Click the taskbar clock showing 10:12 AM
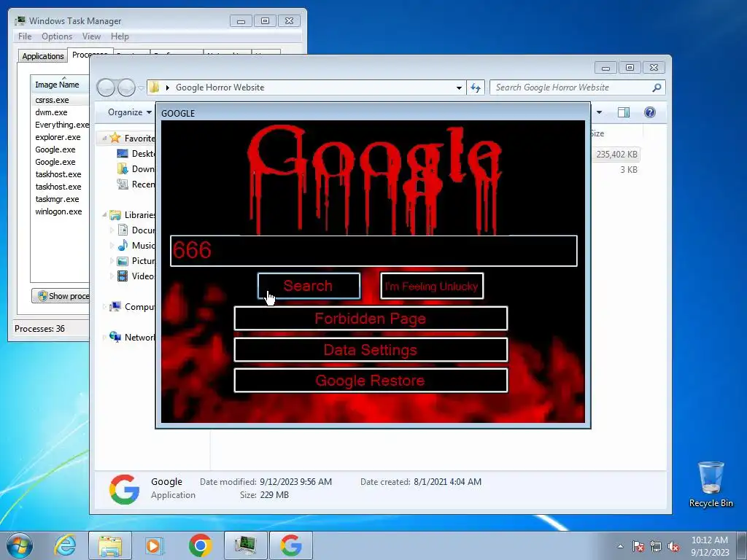 point(710,545)
